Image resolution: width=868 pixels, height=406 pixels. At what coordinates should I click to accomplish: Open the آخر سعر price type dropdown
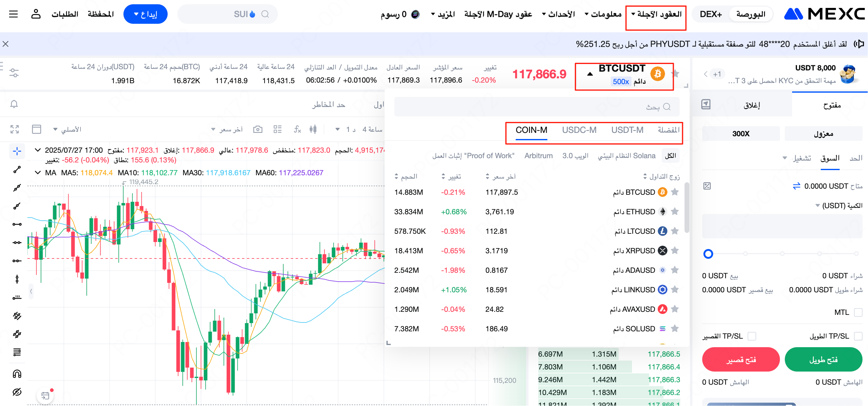[x=227, y=129]
